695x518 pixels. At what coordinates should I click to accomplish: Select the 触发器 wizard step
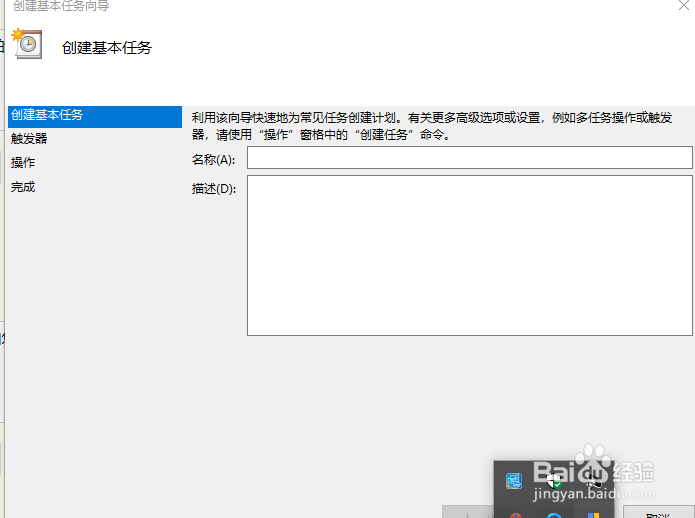point(29,139)
